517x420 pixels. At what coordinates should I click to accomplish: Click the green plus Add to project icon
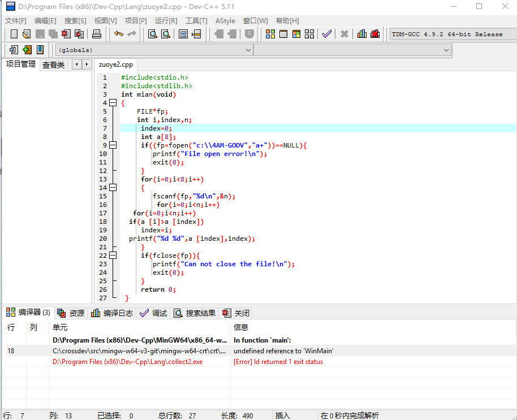point(27,50)
